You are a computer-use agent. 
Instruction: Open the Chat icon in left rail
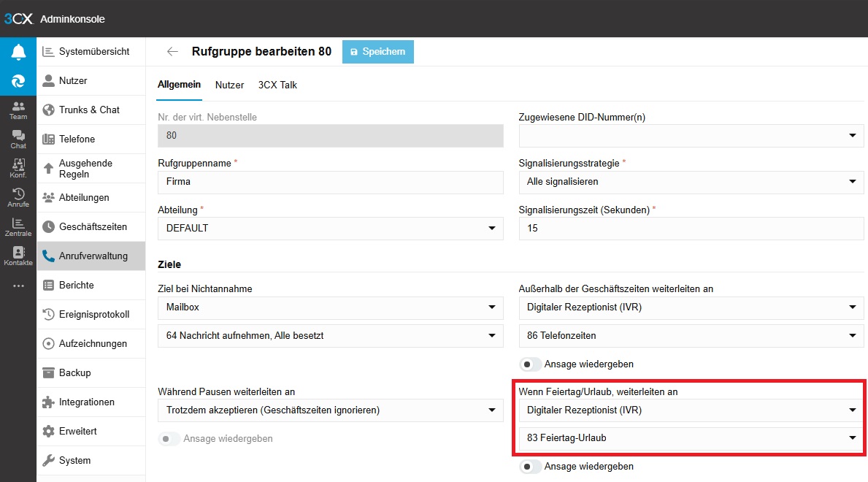pyautogui.click(x=18, y=139)
